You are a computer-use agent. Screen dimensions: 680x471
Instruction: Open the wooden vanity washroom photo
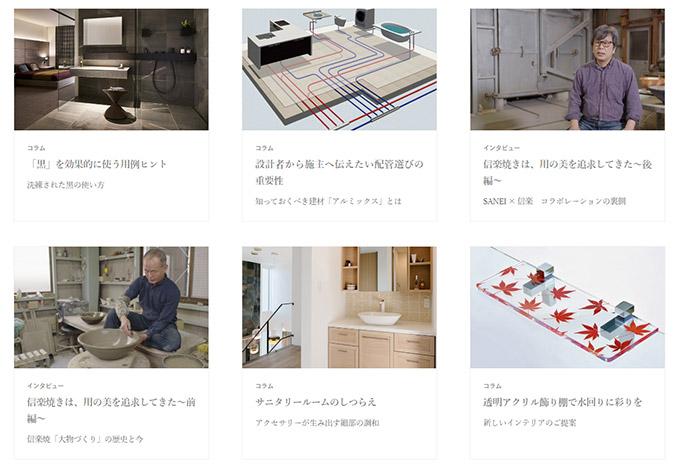click(x=339, y=307)
